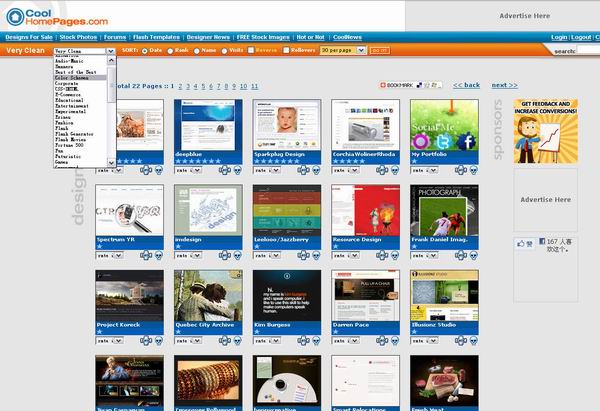Click the CoolHomePages.com logo
The width and height of the screenshot is (600, 411).
57,17
